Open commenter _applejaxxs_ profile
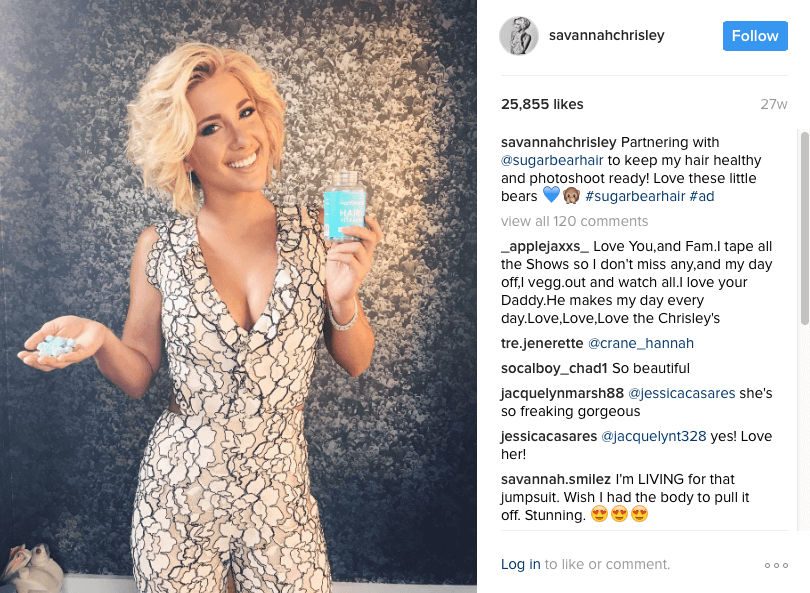Image resolution: width=810 pixels, height=593 pixels. (544, 246)
